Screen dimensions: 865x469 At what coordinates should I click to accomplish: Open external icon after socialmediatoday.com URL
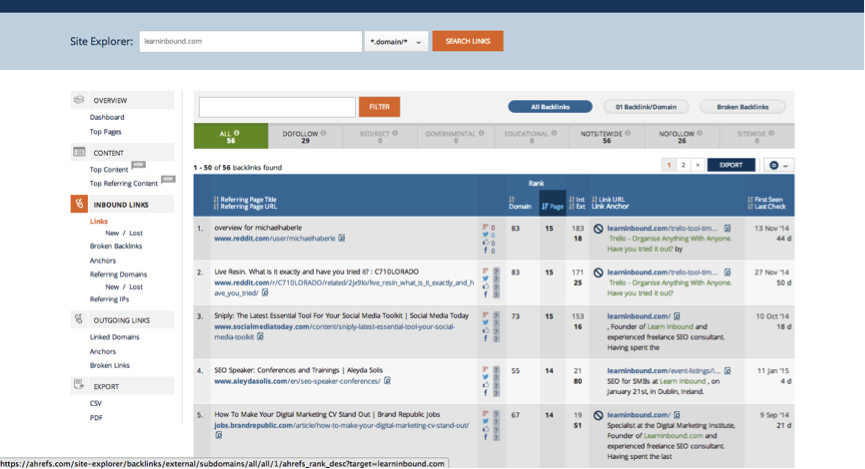point(260,337)
